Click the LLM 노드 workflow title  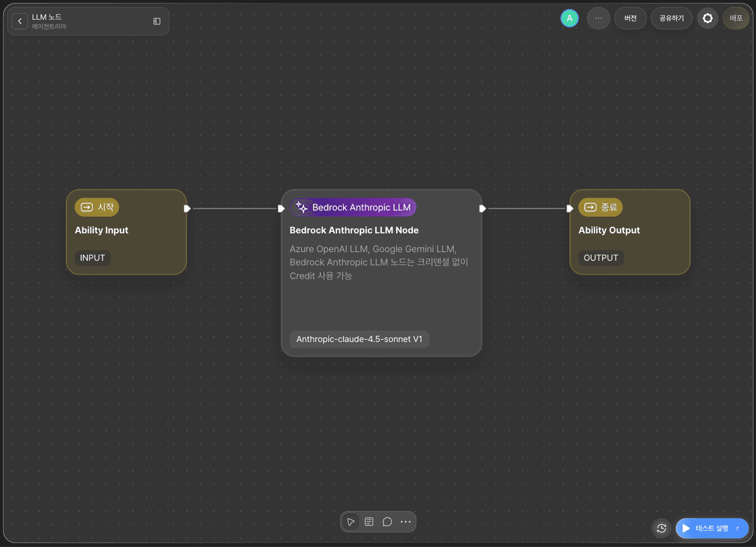pyautogui.click(x=47, y=17)
